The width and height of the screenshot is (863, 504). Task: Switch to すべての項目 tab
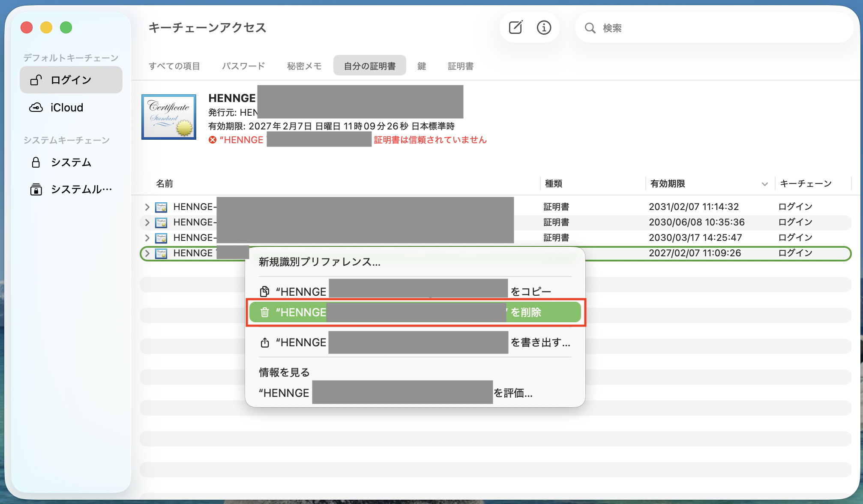point(174,66)
